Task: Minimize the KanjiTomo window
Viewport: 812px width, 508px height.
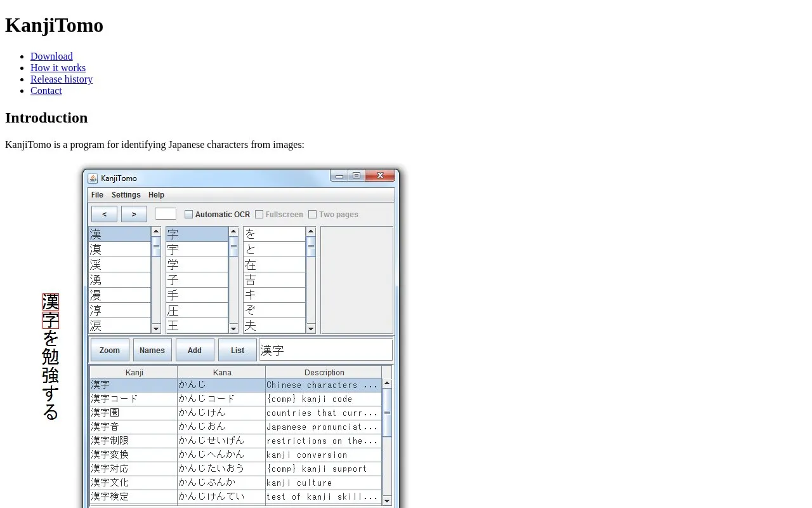Action: [339, 176]
